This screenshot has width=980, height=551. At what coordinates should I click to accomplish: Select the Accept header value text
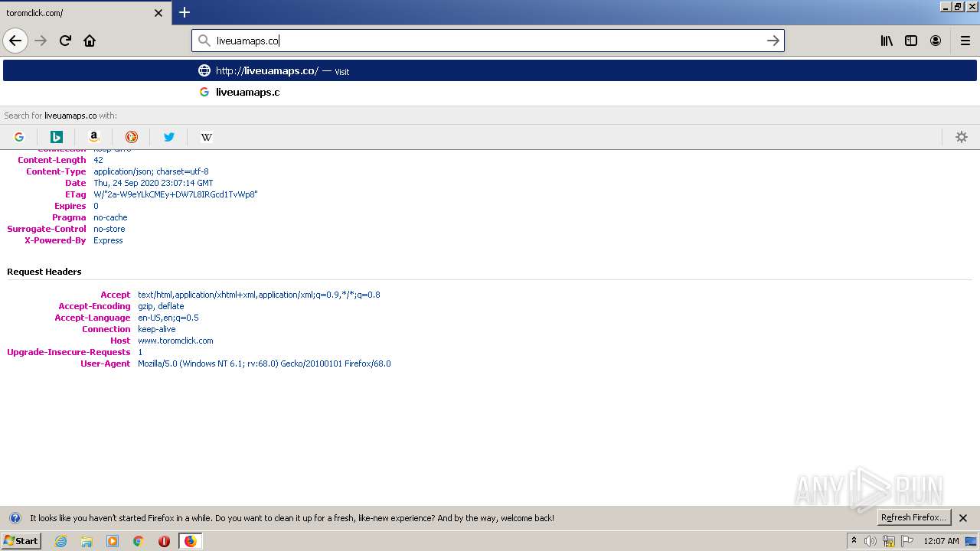click(259, 295)
